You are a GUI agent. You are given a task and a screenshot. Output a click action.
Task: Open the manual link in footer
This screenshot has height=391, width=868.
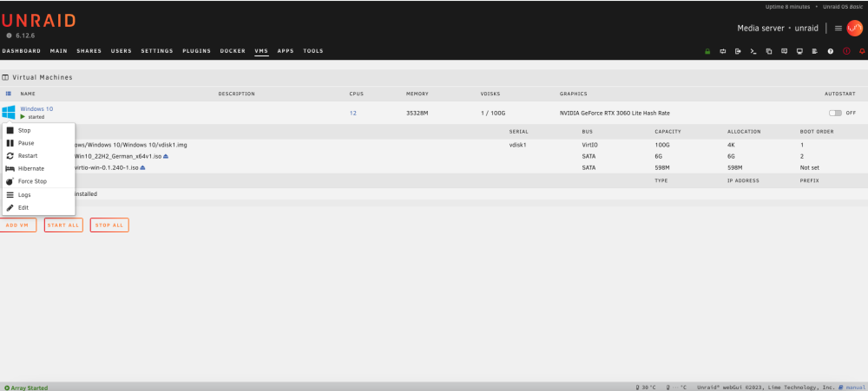(856, 388)
